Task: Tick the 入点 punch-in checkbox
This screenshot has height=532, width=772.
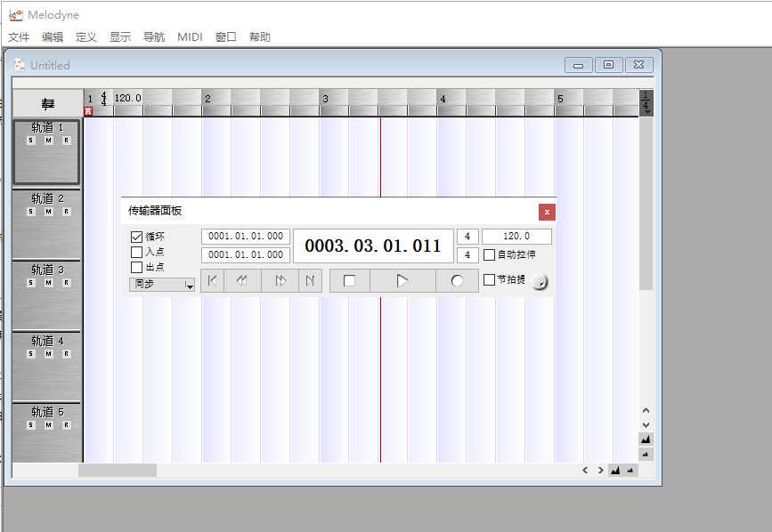Action: tap(136, 253)
